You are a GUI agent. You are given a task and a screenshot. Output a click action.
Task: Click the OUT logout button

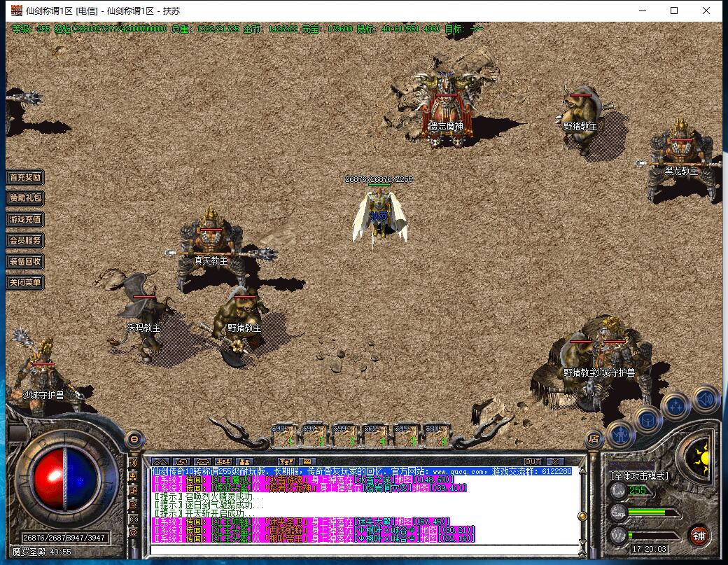pyautogui.click(x=533, y=461)
